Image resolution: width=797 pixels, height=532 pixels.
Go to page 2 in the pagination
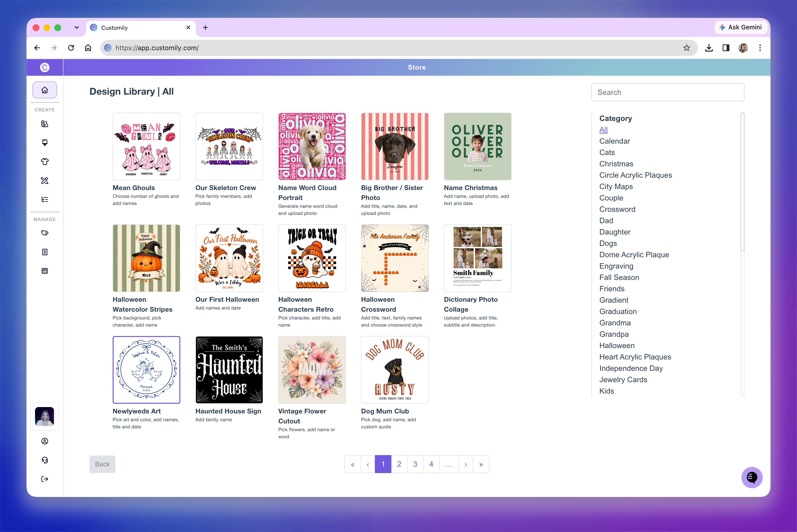coord(399,464)
